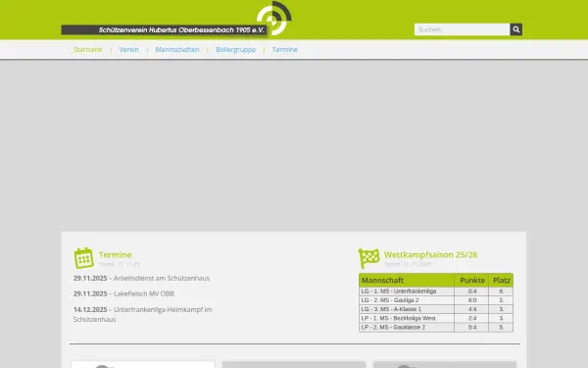Click points 2:4 for Bezirksliga West
The height and width of the screenshot is (368, 588).
(472, 318)
